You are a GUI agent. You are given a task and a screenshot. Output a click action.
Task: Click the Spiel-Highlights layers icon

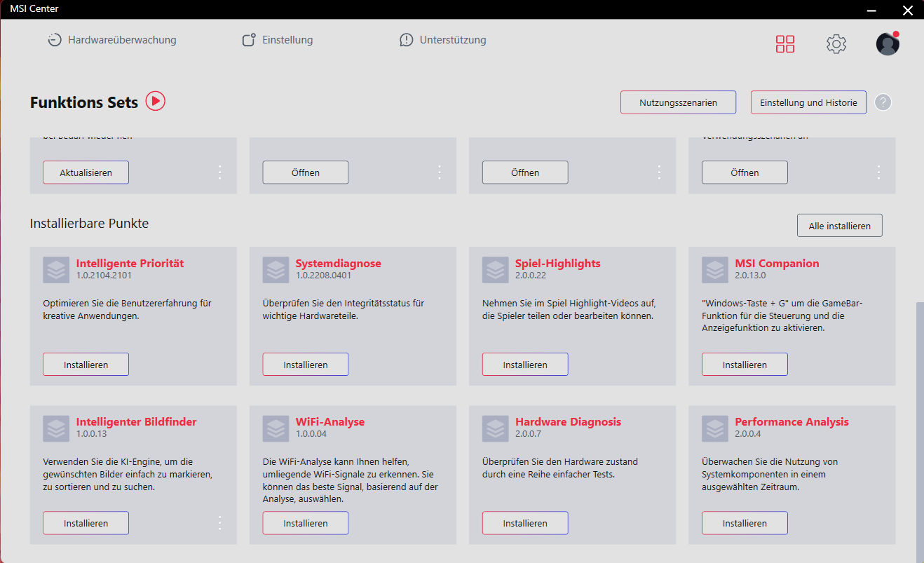[496, 270]
